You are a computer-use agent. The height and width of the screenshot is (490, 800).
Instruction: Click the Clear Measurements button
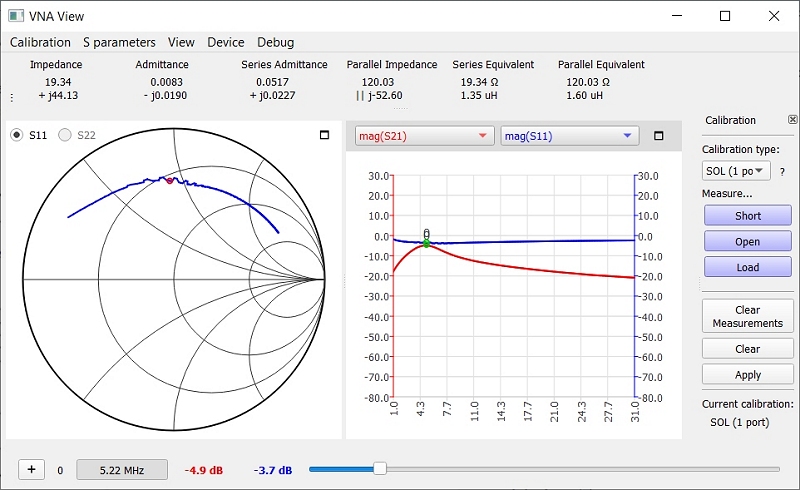(x=747, y=316)
